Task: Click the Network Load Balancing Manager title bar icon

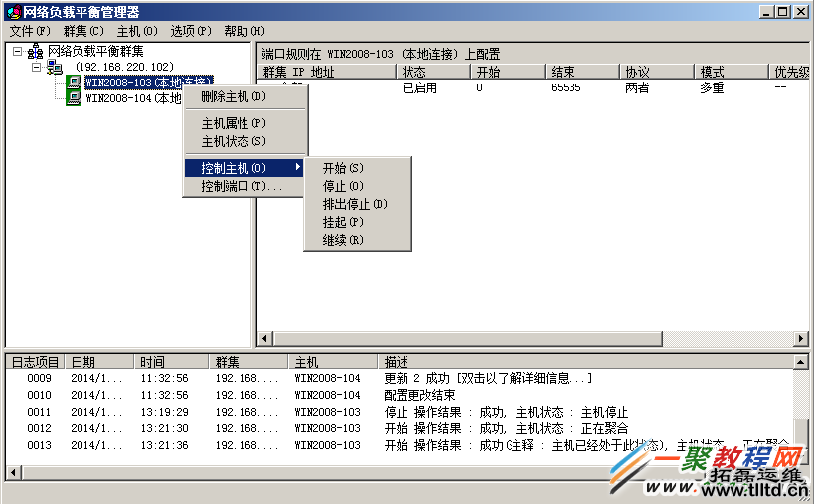Action: 14,12
